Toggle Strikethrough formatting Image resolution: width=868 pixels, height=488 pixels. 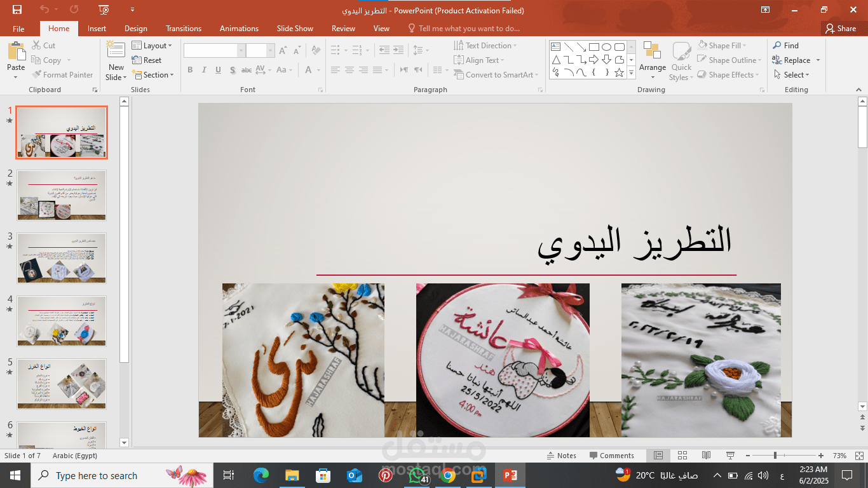tap(247, 70)
